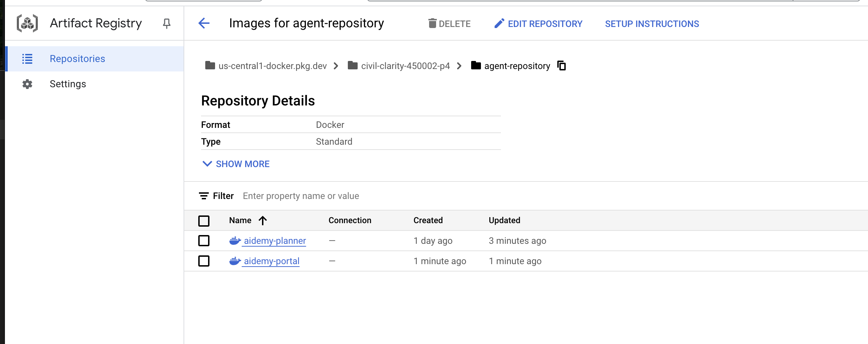Expand Show More repository details

235,164
